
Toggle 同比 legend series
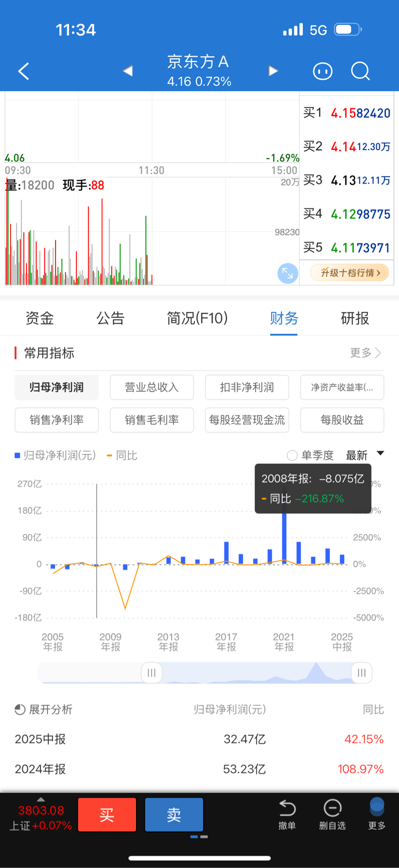(122, 455)
